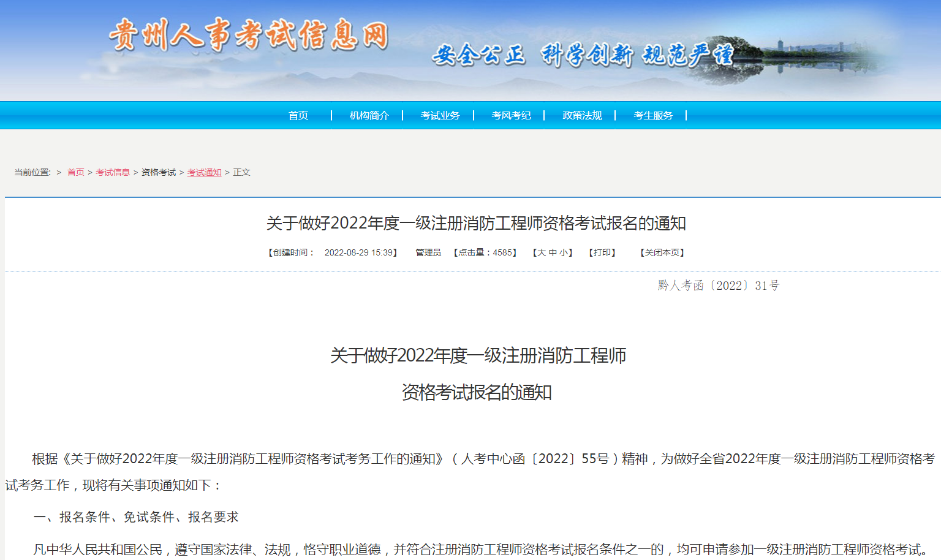The width and height of the screenshot is (941, 560).
Task: Go to 考试信息 in the breadcrumb
Action: point(113,172)
